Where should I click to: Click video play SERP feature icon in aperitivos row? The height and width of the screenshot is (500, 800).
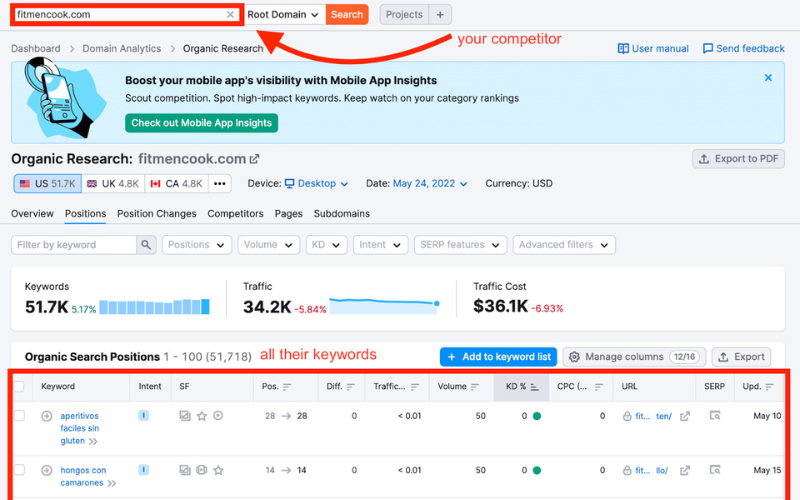(218, 415)
